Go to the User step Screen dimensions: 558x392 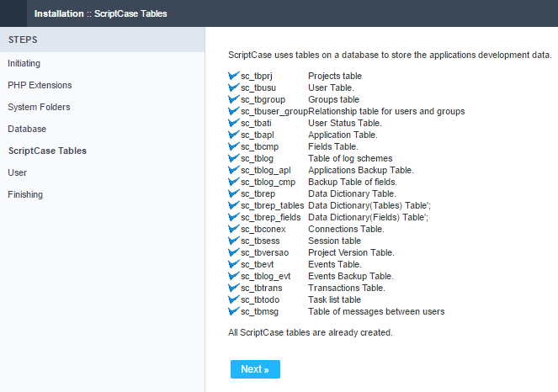pos(18,172)
